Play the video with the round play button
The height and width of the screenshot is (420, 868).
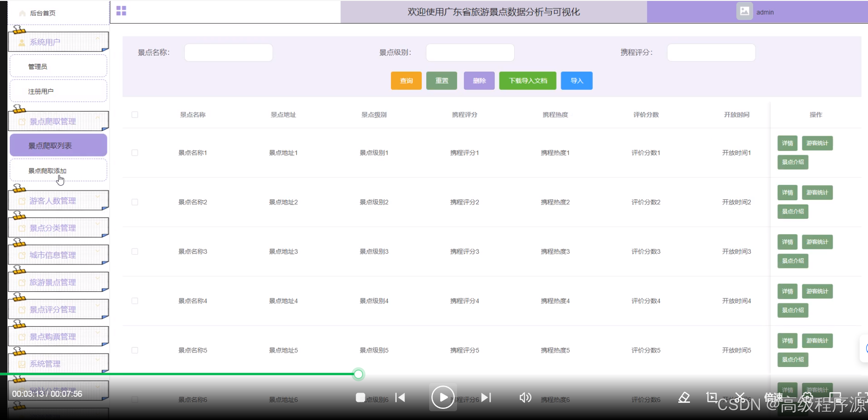pos(443,398)
